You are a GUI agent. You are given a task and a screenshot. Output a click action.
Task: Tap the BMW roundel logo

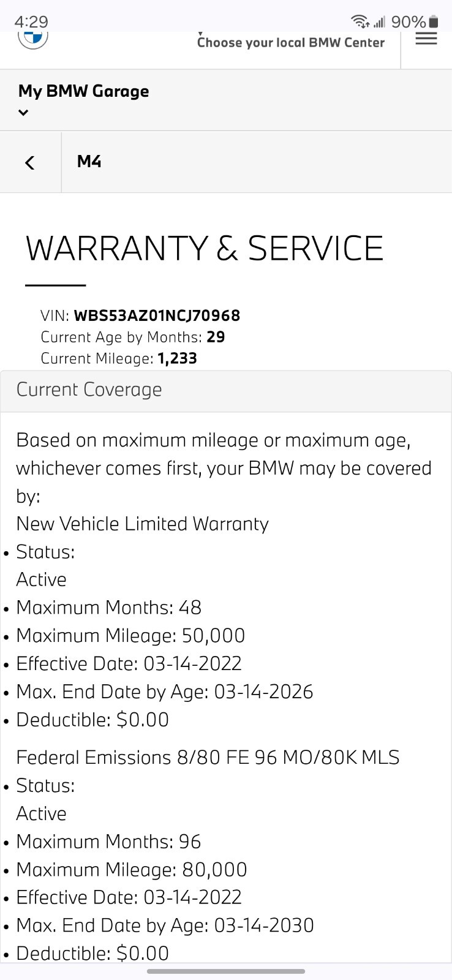coord(33,38)
